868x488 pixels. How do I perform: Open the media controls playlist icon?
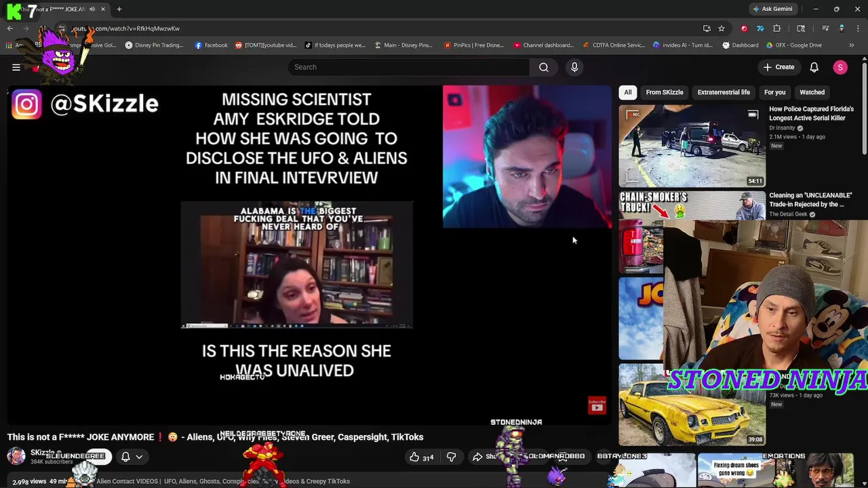825,28
